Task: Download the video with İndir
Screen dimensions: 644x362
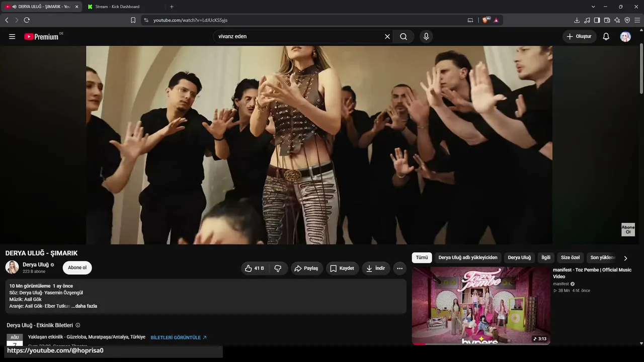Action: pos(375,268)
